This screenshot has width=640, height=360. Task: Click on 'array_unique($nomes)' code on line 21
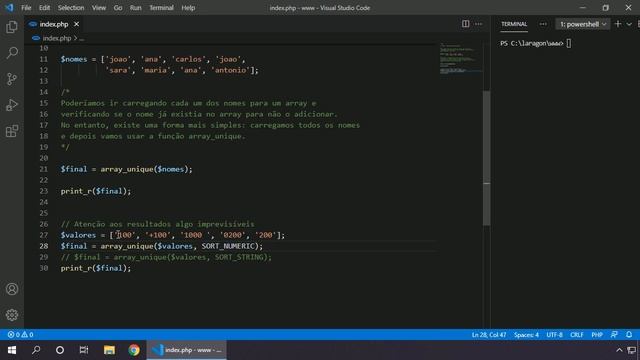tap(145, 169)
